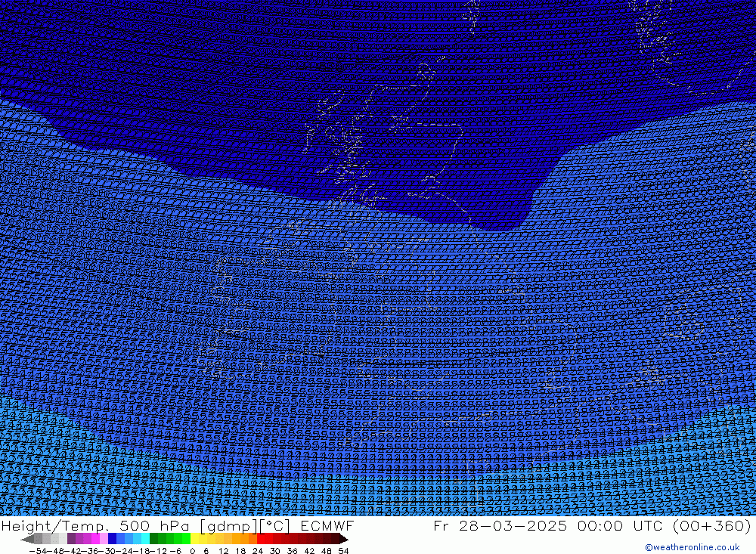Click the '[gdmp]' unit label

coord(230,526)
